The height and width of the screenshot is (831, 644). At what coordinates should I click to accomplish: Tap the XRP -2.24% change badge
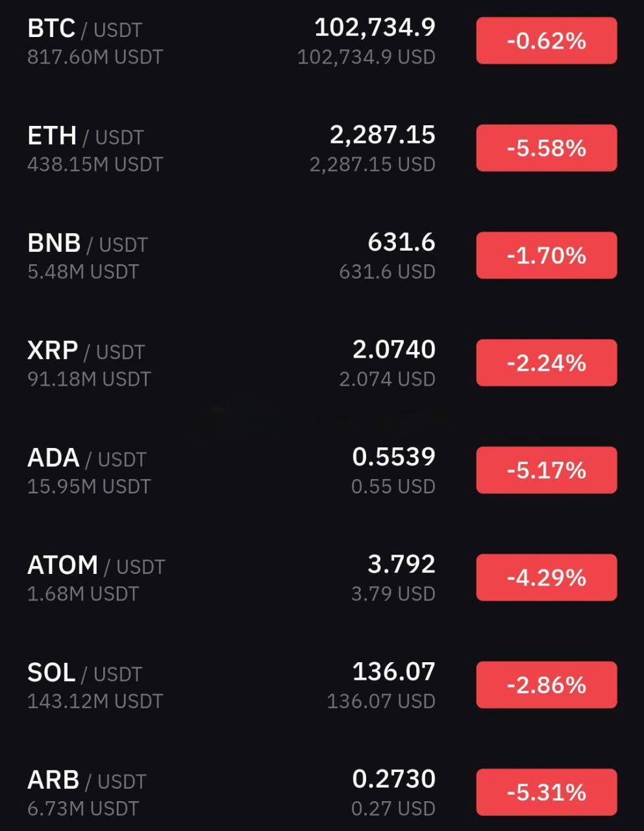547,362
